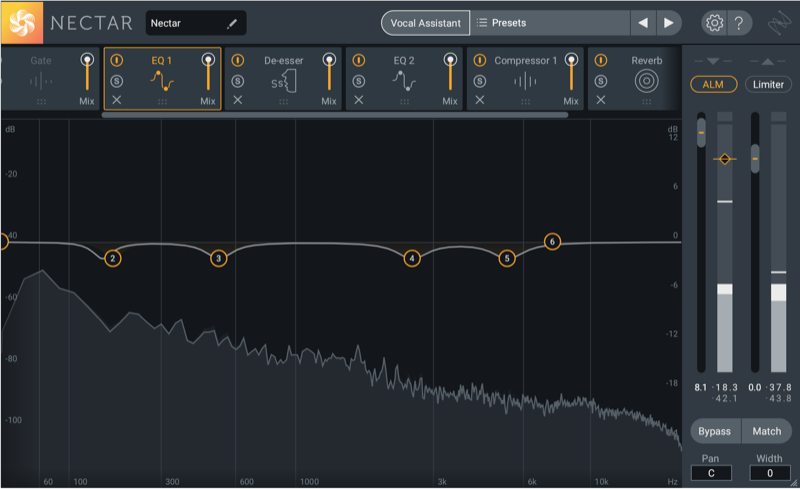Solo the EQ 1 module
Viewport: 800px width, 489px height.
coord(117,81)
